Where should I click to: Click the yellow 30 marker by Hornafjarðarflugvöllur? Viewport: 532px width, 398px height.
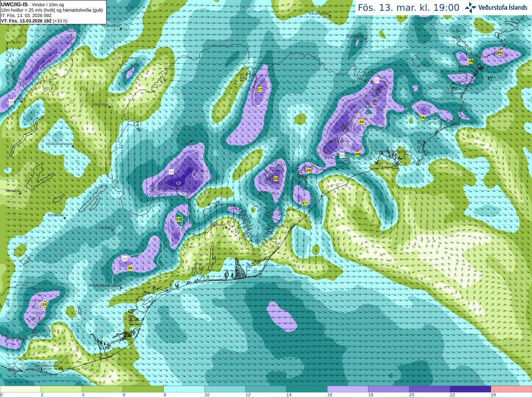click(357, 154)
